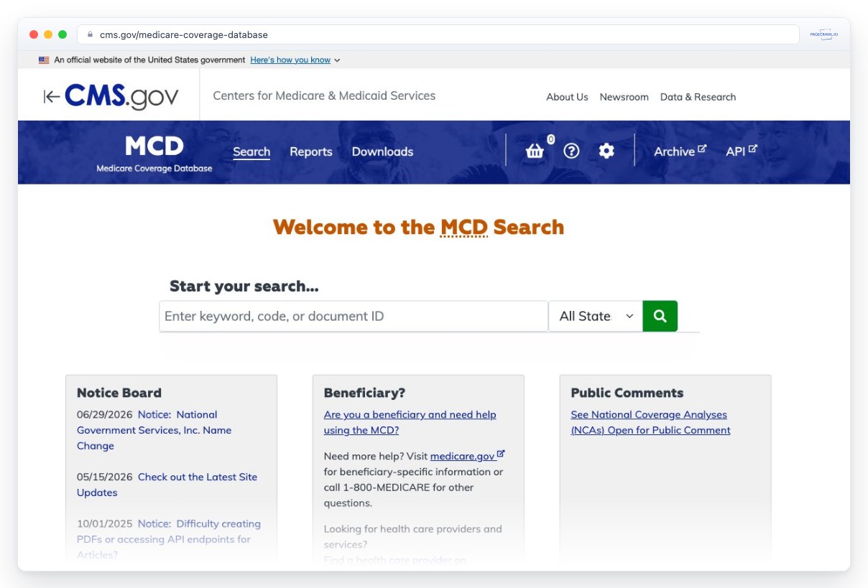
Task: Open the basket icon in MCD header
Action: coord(535,151)
